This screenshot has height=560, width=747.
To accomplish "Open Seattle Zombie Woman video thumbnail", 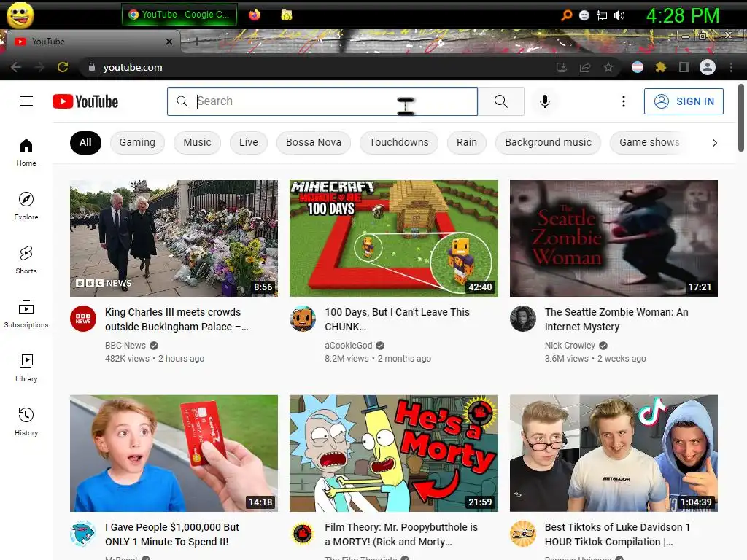I will [614, 238].
